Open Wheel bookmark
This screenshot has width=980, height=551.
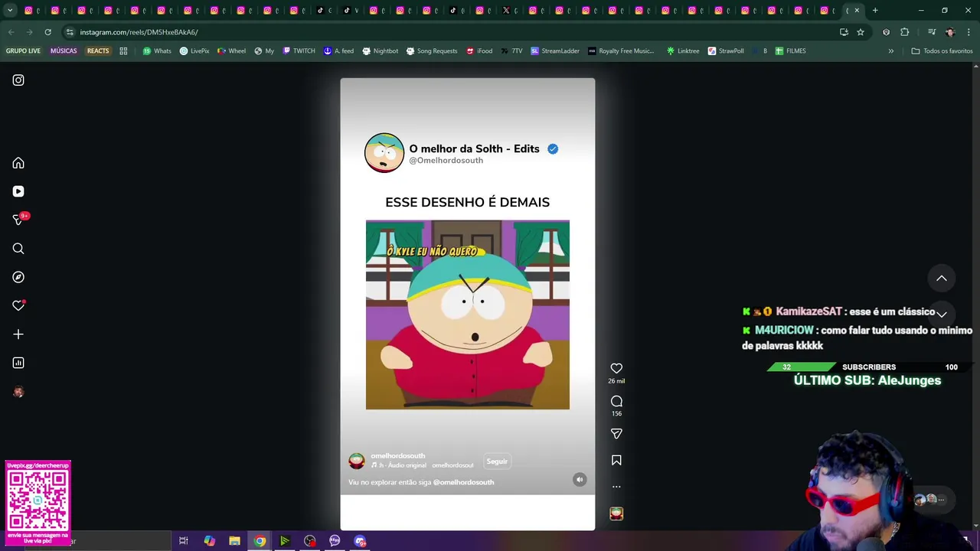(x=232, y=51)
